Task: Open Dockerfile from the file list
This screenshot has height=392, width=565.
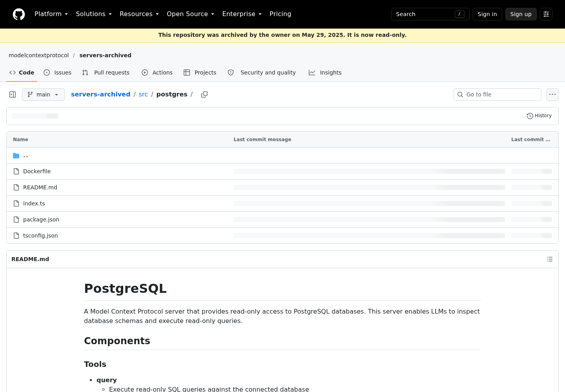Action: [x=37, y=171]
